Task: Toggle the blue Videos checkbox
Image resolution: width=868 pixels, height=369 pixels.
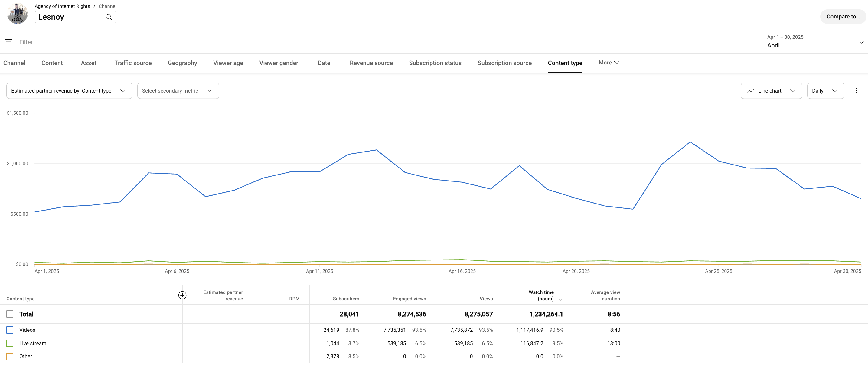Action: [x=10, y=330]
